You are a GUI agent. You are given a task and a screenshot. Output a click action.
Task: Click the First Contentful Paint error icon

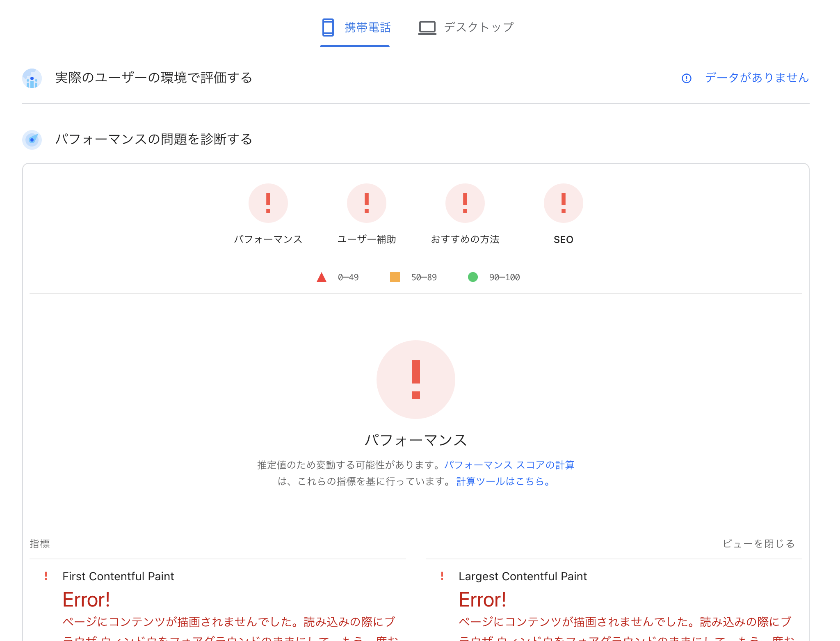point(46,576)
